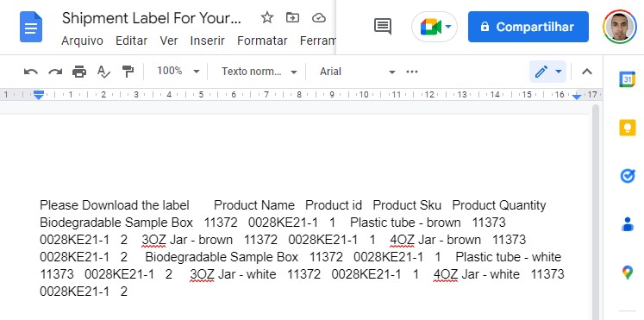Open Contacts side panel
The width and height of the screenshot is (644, 320).
point(627,224)
